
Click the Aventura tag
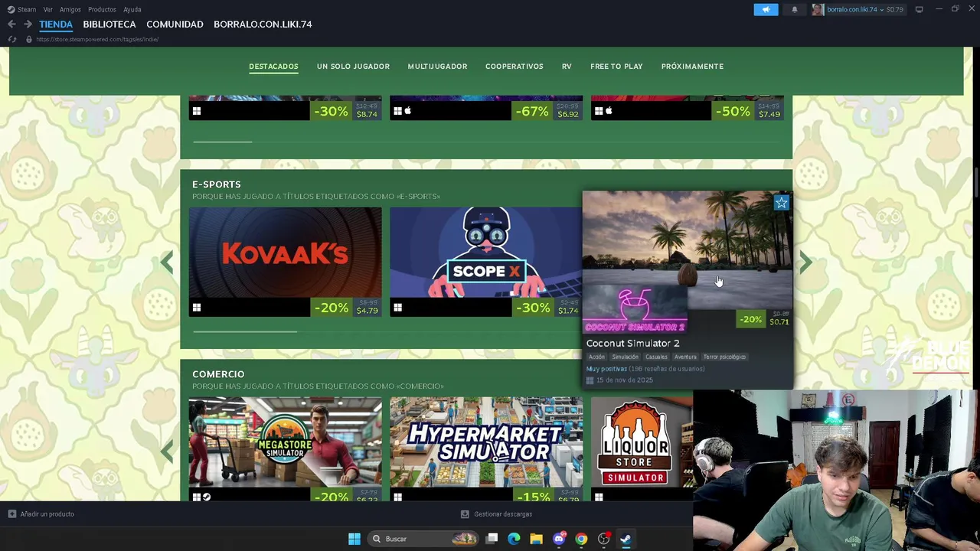[x=685, y=357]
